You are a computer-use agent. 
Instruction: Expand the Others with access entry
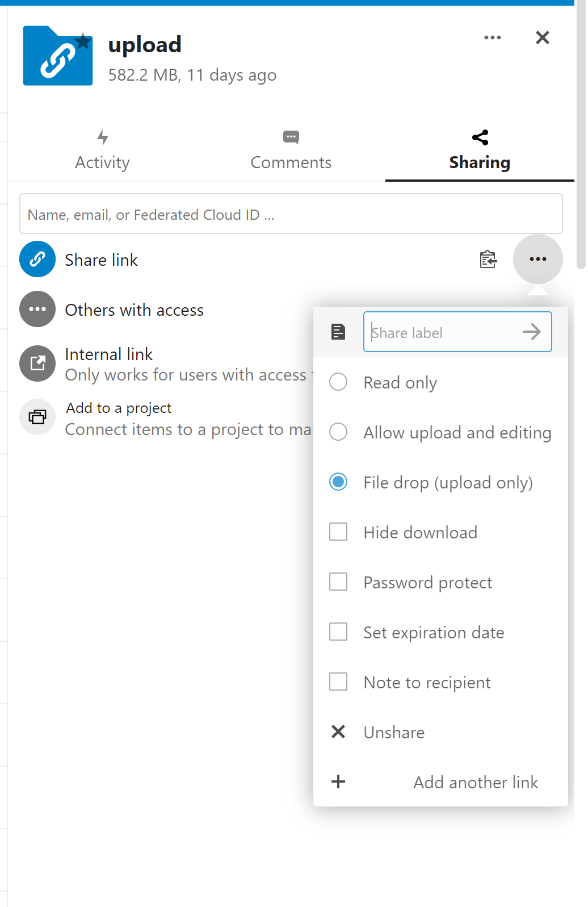point(37,309)
